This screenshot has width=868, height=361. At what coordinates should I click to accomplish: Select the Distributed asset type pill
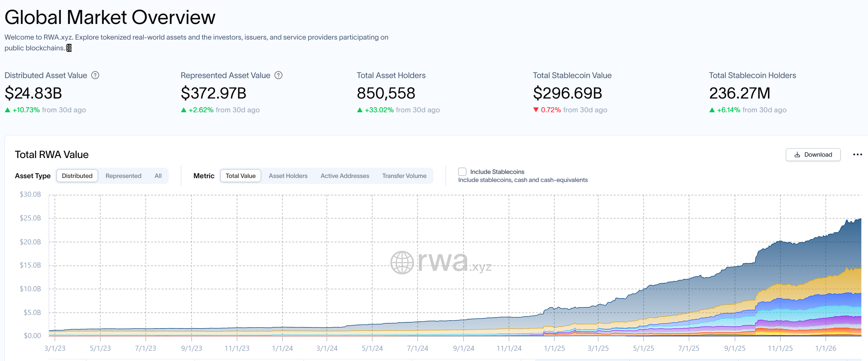coord(77,176)
